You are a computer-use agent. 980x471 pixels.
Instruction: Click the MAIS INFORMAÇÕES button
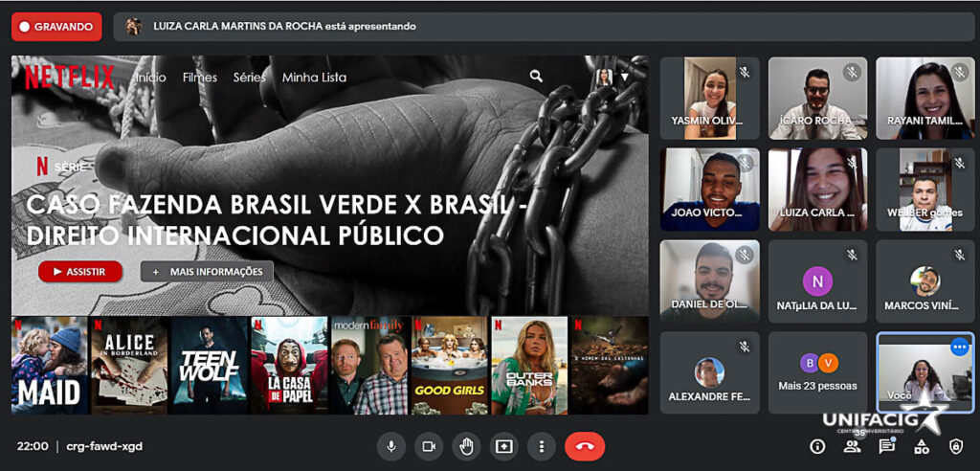point(207,272)
